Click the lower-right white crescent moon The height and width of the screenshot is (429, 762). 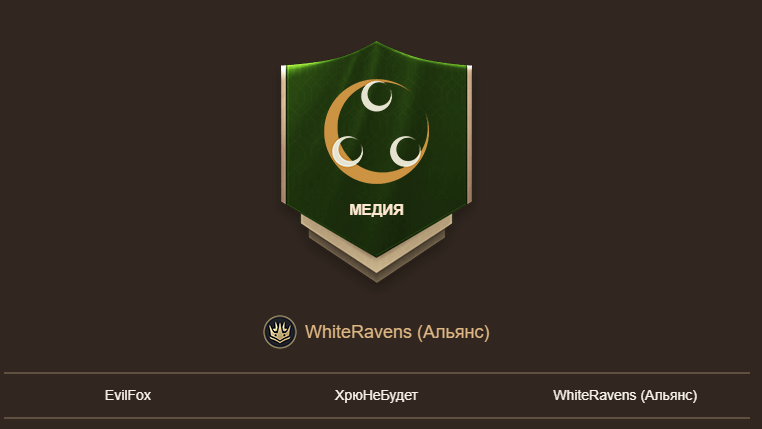[405, 151]
